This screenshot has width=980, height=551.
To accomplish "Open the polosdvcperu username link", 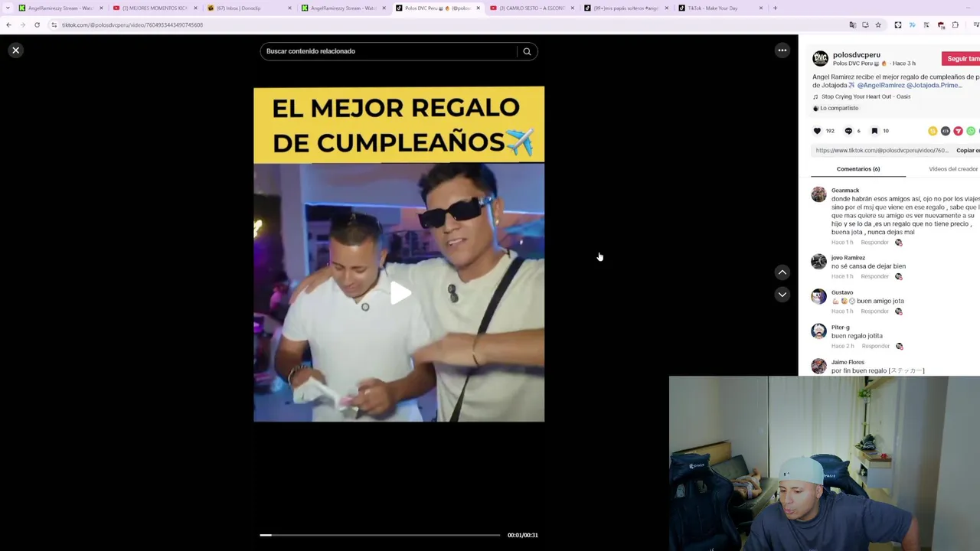I will point(856,55).
